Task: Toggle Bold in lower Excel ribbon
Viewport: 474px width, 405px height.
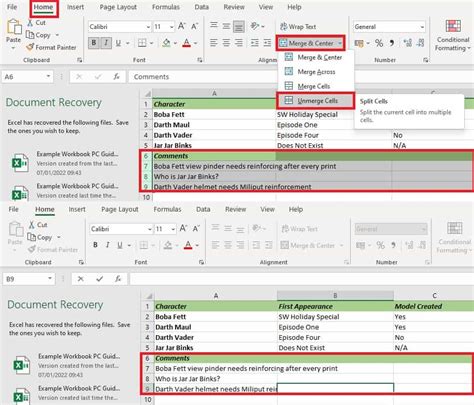Action: point(95,245)
